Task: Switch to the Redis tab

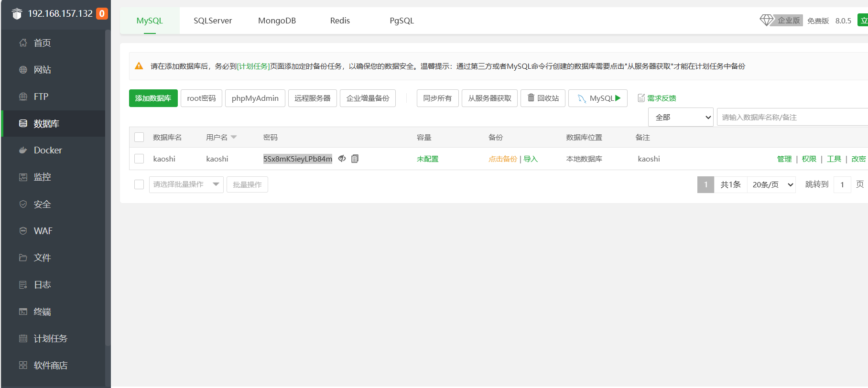Action: point(340,21)
